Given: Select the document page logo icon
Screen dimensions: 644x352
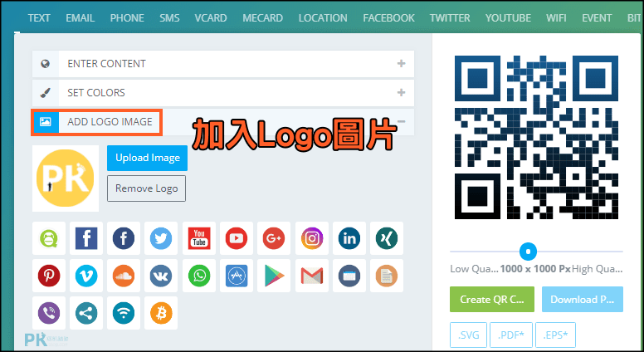Looking at the screenshot, I should pos(387,276).
